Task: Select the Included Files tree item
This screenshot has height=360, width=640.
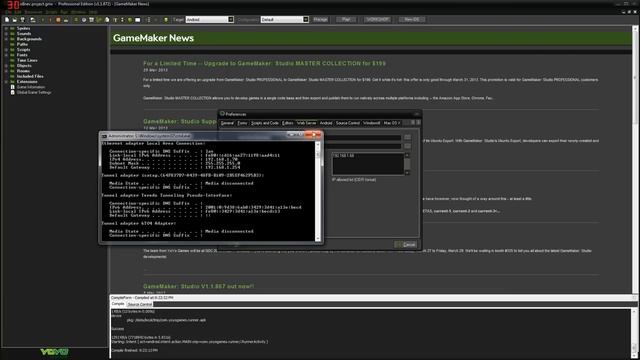Action: (x=30, y=76)
